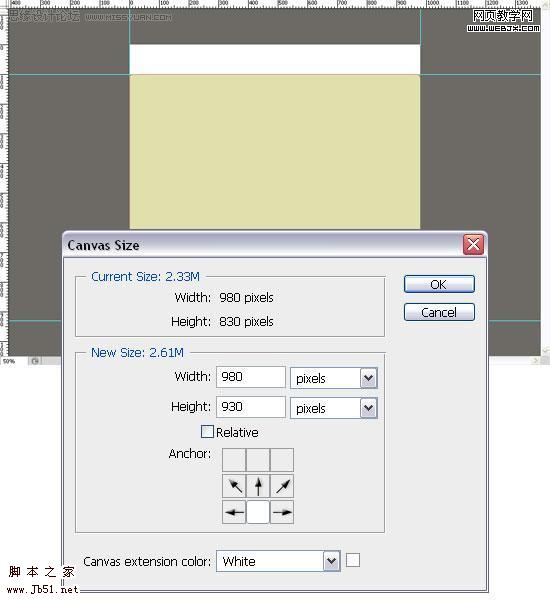Click the status bar icon beside zoom
Viewport: 550px width, 601px height.
[35, 361]
